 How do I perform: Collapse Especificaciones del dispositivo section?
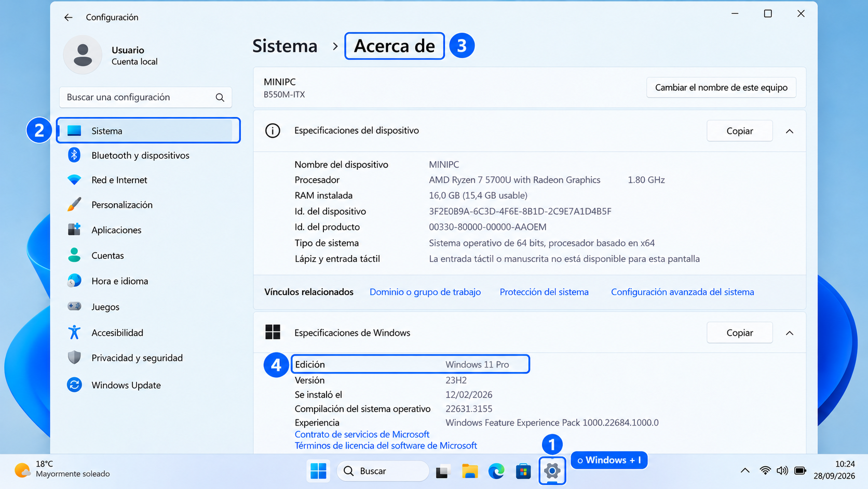[790, 131]
